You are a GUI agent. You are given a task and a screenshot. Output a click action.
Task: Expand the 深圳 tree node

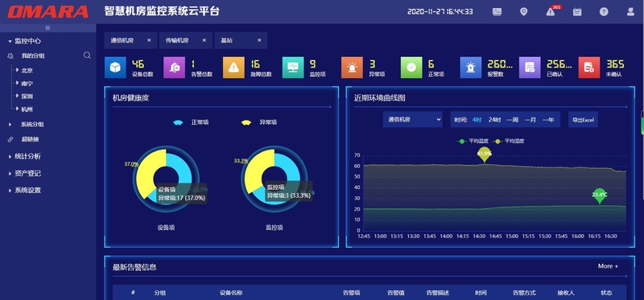[18, 96]
